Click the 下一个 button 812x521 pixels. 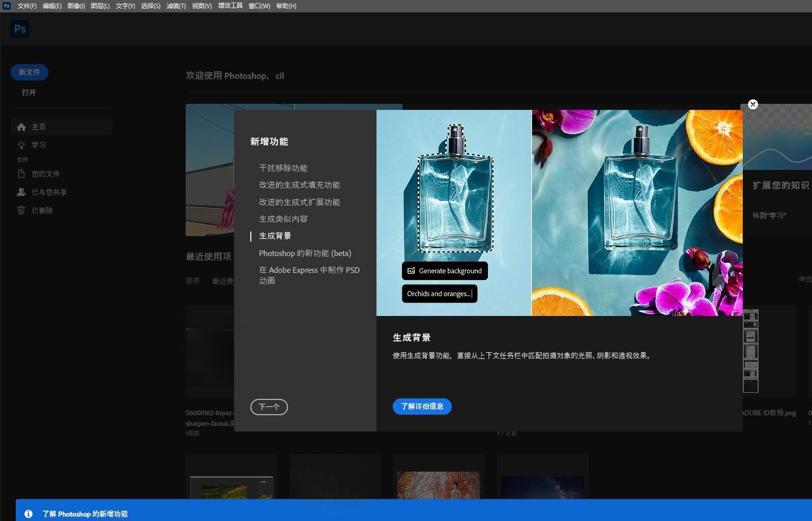click(269, 407)
